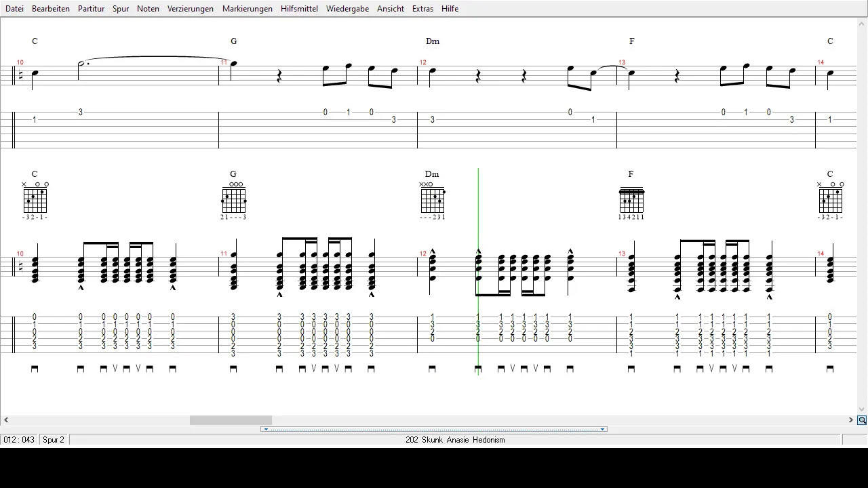
Task: Click the F chord name in upper track
Action: click(x=632, y=41)
